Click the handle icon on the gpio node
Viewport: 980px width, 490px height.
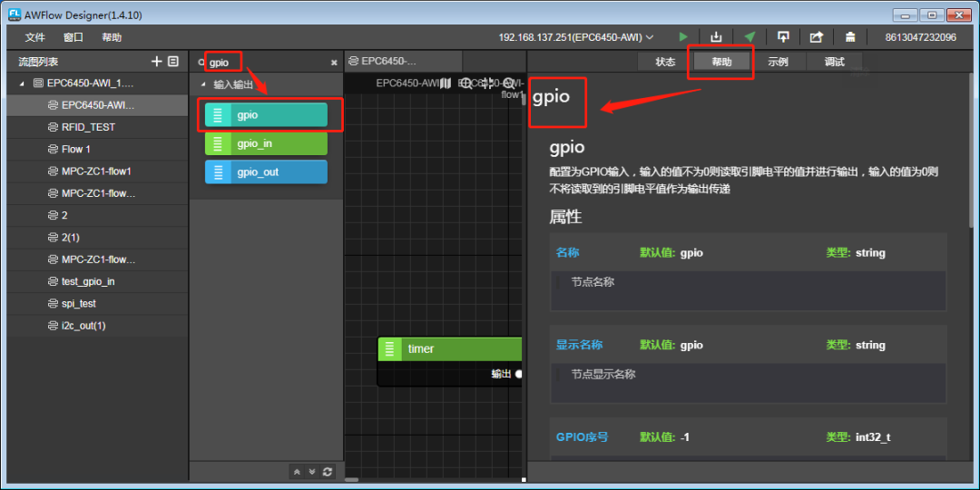[218, 115]
